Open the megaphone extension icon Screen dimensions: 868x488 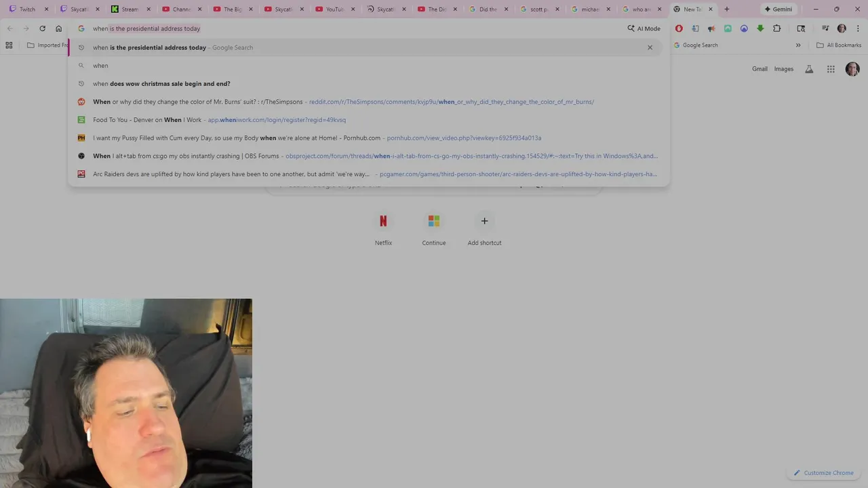[711, 28]
